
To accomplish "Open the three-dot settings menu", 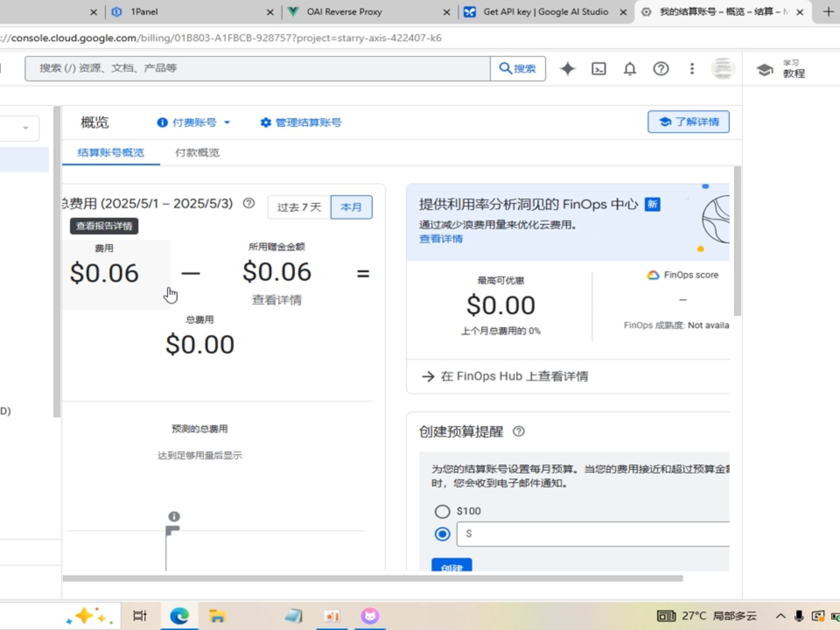I will [x=692, y=69].
